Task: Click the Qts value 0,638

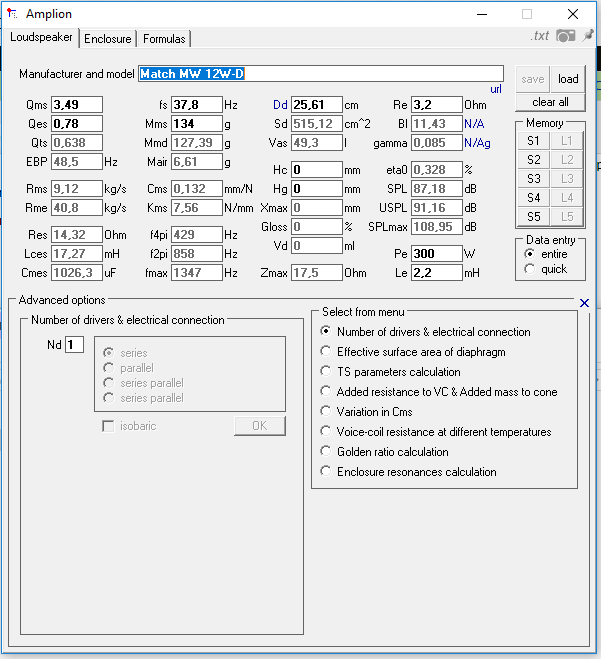Action: pos(77,142)
